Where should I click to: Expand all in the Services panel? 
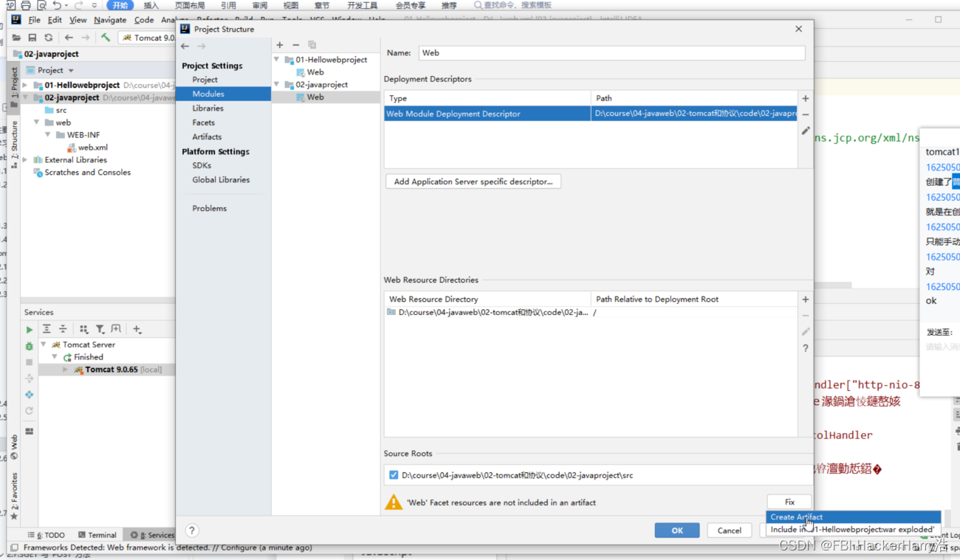(x=47, y=329)
